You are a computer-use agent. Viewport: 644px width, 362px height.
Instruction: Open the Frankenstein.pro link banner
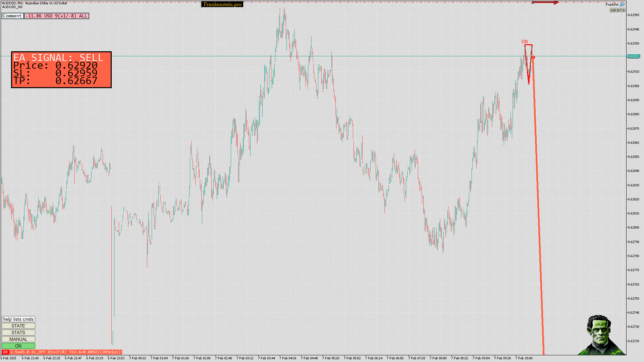222,4
